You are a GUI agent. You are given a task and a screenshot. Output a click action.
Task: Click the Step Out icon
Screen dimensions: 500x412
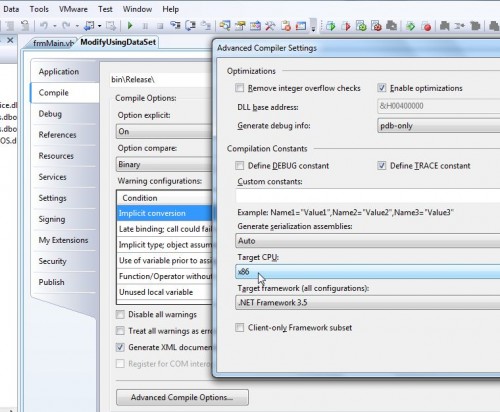point(206,25)
